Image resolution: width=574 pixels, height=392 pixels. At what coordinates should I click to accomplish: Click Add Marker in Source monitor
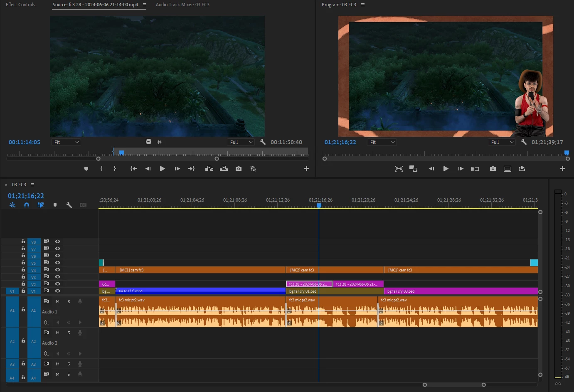[86, 169]
